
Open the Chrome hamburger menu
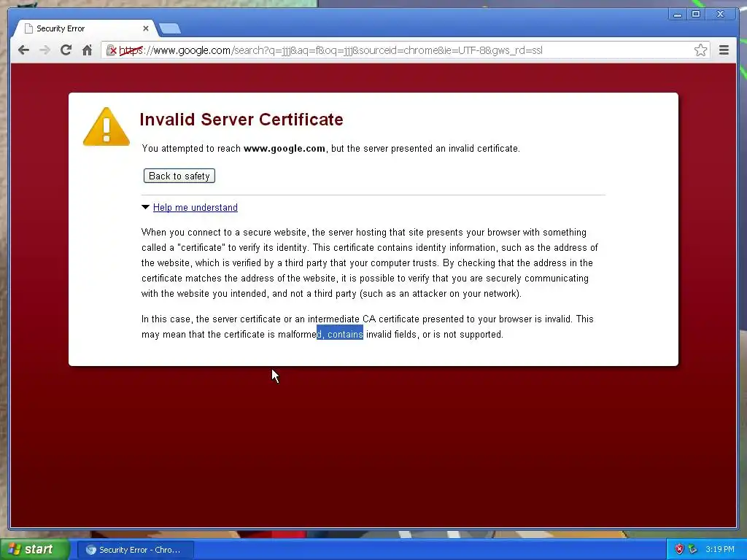(724, 50)
